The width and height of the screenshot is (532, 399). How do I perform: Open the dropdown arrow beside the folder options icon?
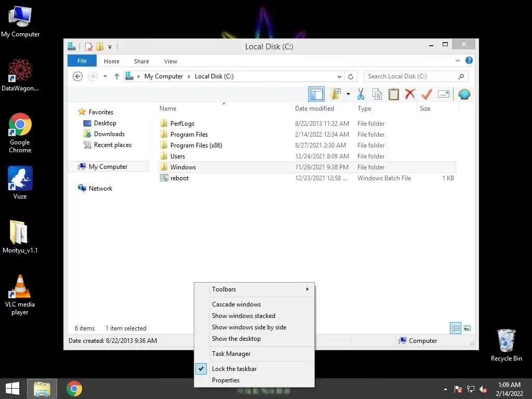tap(348, 94)
